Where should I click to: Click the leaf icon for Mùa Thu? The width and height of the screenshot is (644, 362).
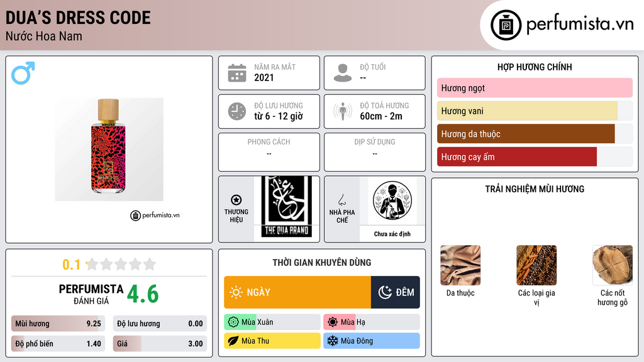233,341
